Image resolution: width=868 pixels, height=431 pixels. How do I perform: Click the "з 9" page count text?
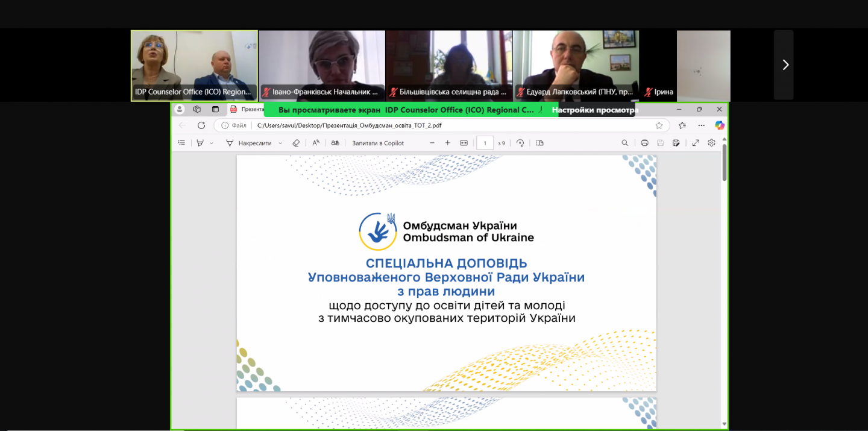(x=502, y=143)
